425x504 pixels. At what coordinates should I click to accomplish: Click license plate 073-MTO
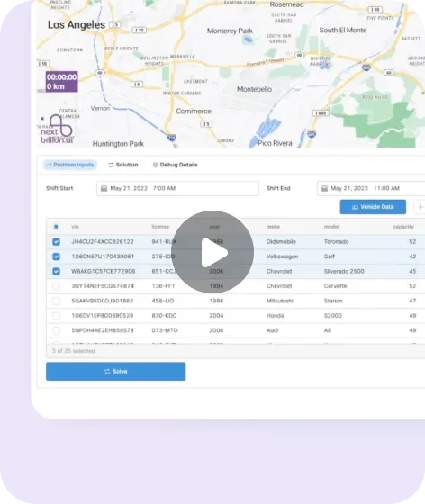pyautogui.click(x=165, y=330)
